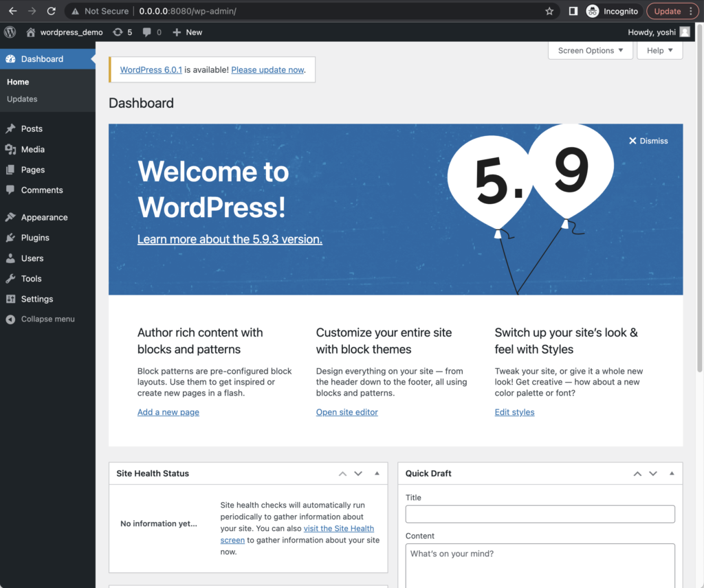Screen dimensions: 704x588
Task: Click the Pages icon in sidebar
Action: (x=11, y=170)
